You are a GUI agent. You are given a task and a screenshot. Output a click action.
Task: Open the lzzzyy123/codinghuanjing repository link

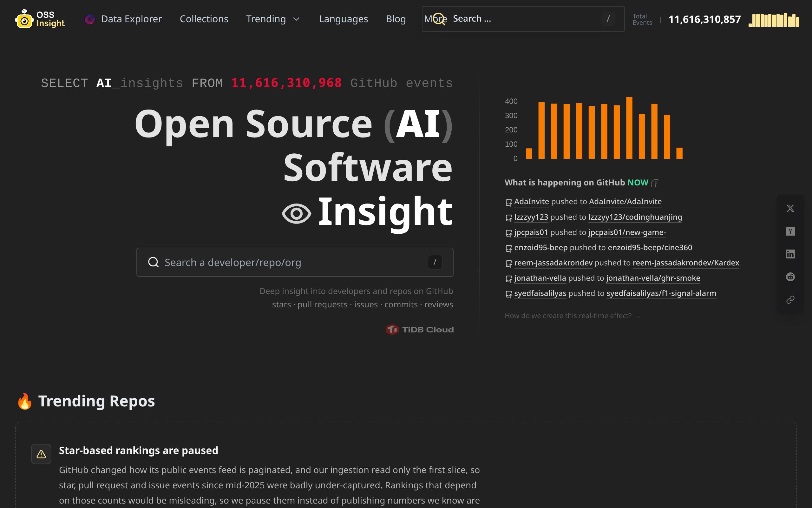click(635, 217)
